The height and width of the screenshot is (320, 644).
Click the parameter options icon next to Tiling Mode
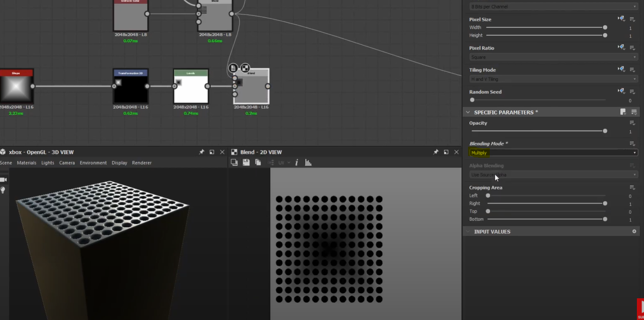pos(632,70)
